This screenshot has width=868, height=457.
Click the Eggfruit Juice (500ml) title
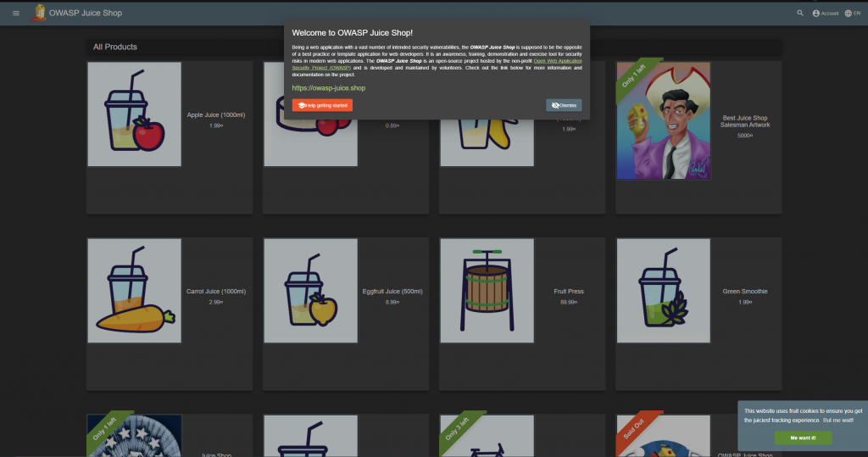[392, 292]
